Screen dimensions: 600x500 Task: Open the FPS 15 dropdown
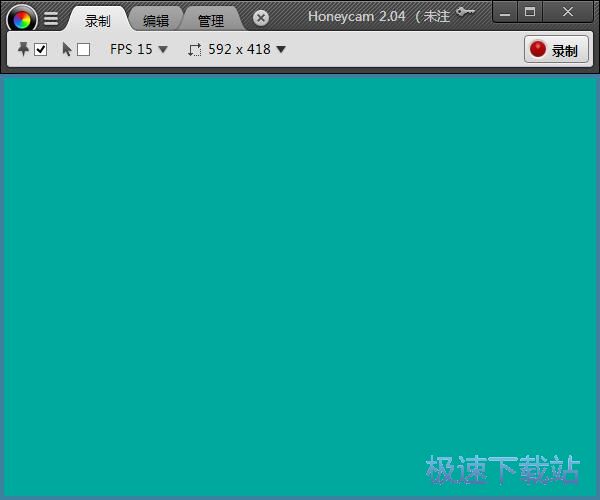[139, 49]
